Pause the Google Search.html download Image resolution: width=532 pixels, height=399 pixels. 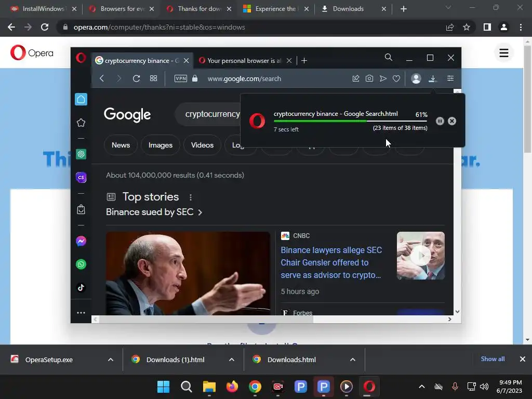click(440, 121)
